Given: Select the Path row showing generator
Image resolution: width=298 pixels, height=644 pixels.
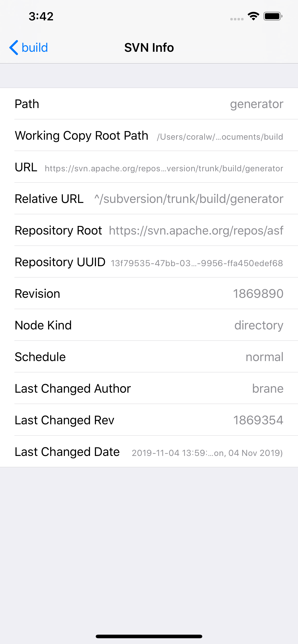Looking at the screenshot, I should [x=149, y=104].
